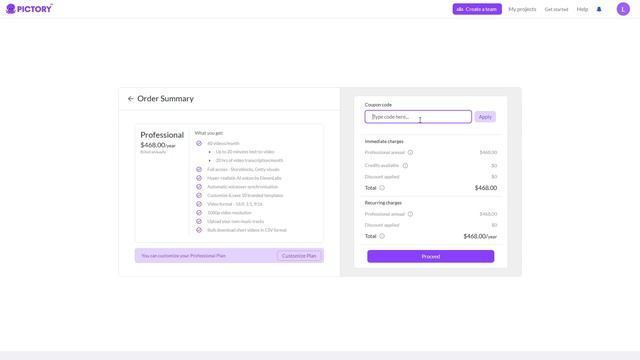Screen dimensions: 640x360
Task: Click info icon beside Professional annual under Recurring charges
Action: [410, 214]
